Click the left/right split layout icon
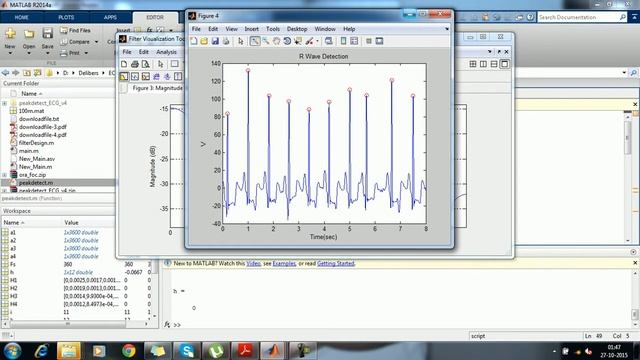 (x=483, y=64)
